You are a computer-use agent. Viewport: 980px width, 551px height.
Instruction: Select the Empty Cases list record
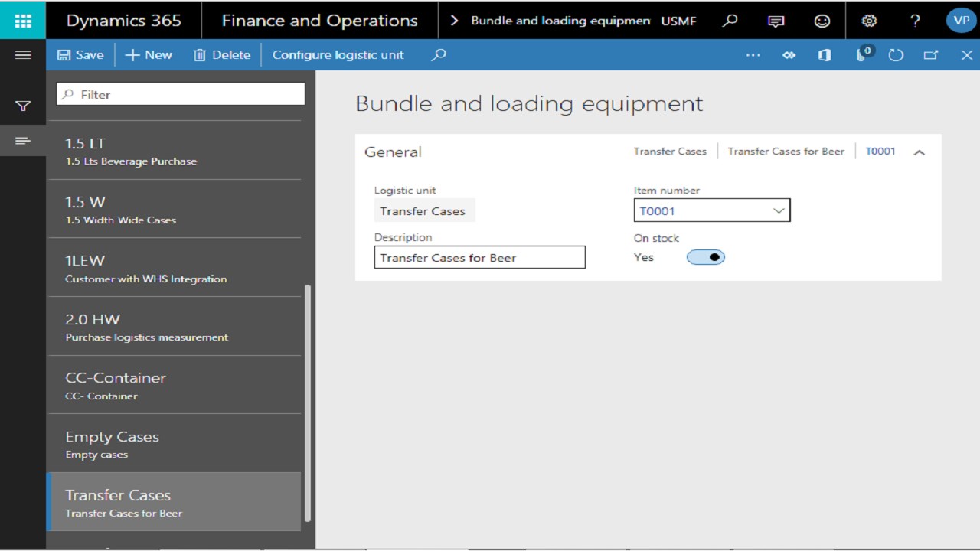coord(175,444)
